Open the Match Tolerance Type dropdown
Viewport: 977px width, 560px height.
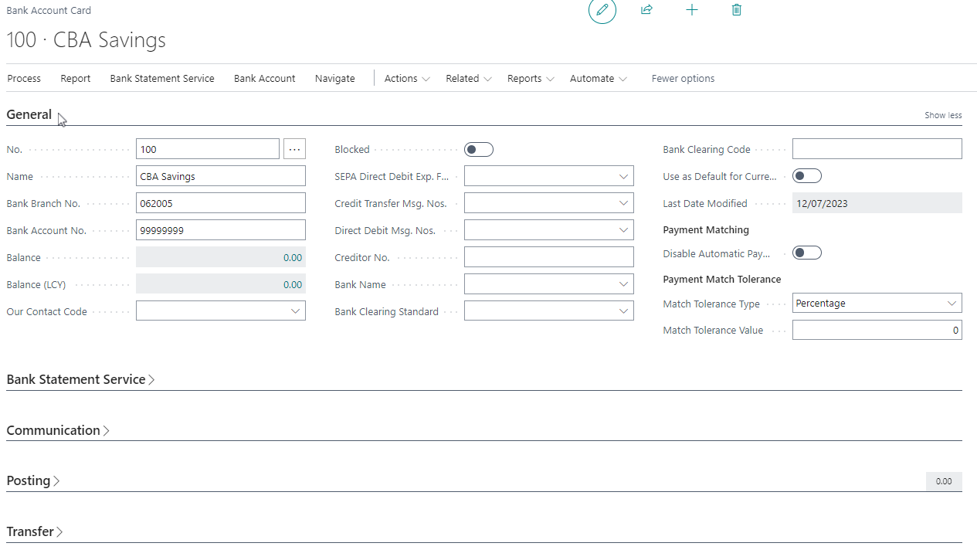tap(877, 304)
